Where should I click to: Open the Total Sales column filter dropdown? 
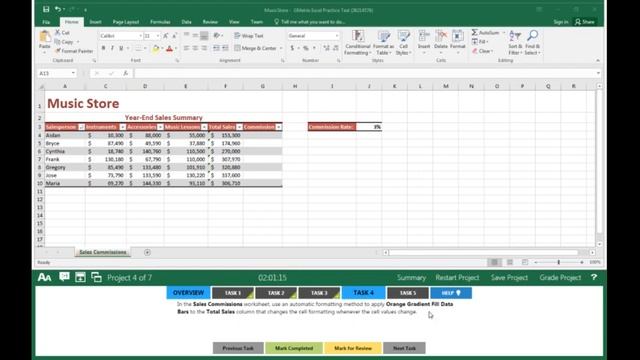click(x=239, y=127)
